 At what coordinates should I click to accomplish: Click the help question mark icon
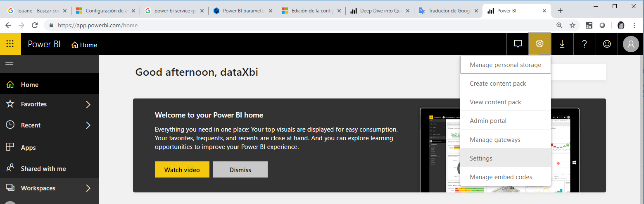tap(585, 44)
